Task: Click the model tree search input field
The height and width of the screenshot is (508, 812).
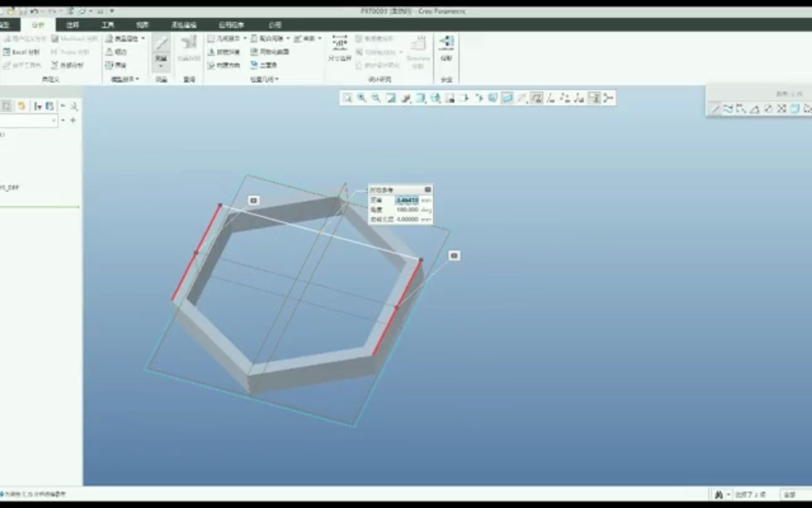Action: (28, 120)
